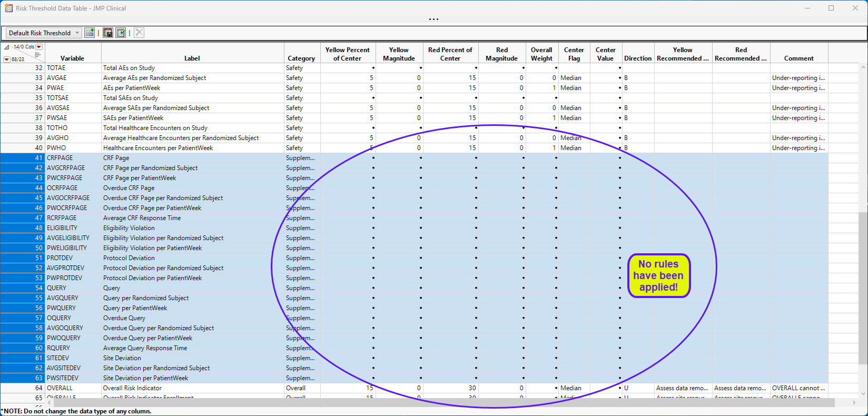Click the horizontal scrollbar right arrow
Image resolution: width=868 pixels, height=416 pixels.
(x=854, y=403)
